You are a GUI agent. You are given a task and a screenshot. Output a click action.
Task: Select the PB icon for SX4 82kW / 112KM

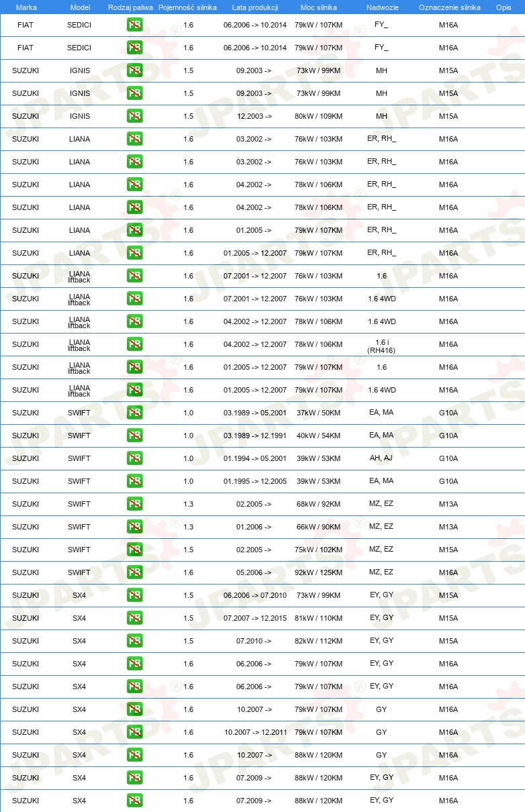click(x=134, y=641)
